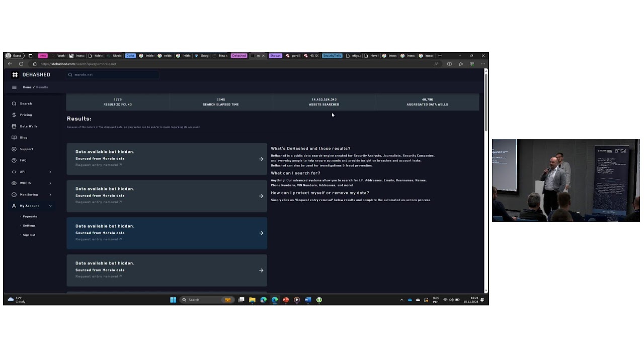Select Data Wells in the sidebar
Screen dimensions: 644x362
coord(29,126)
